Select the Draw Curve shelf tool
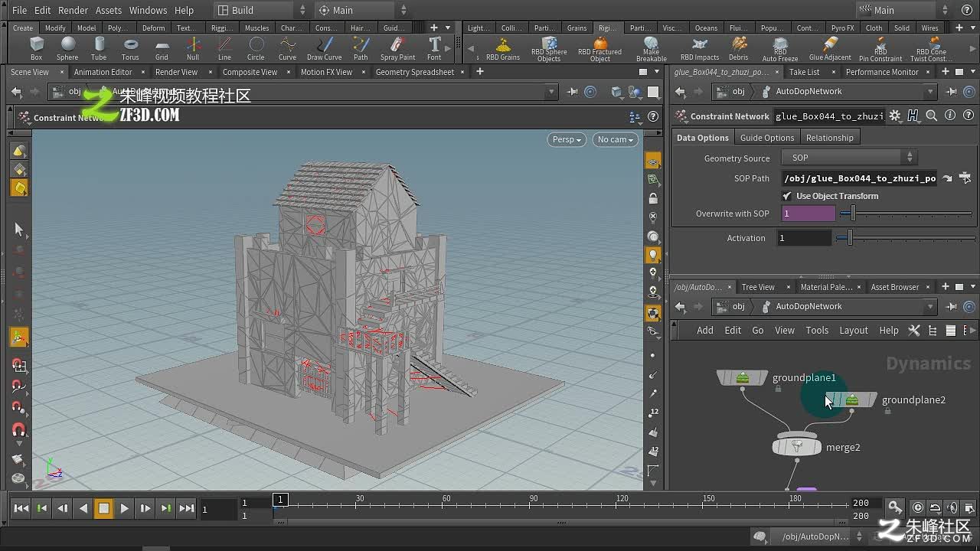Viewport: 980px width, 551px height. pyautogui.click(x=325, y=48)
